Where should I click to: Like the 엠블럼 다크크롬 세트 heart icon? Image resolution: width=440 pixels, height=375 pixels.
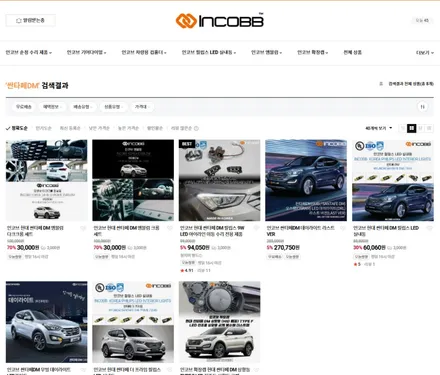(x=83, y=228)
